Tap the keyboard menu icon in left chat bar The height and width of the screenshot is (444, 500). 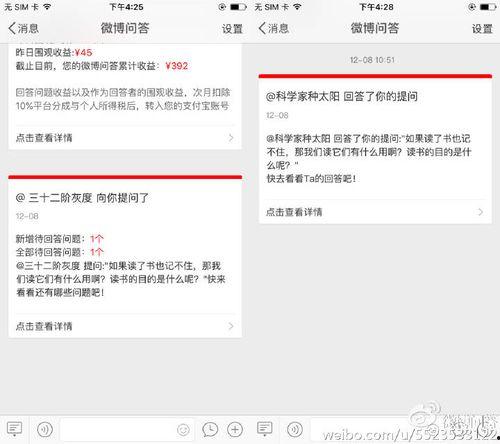[x=14, y=429]
